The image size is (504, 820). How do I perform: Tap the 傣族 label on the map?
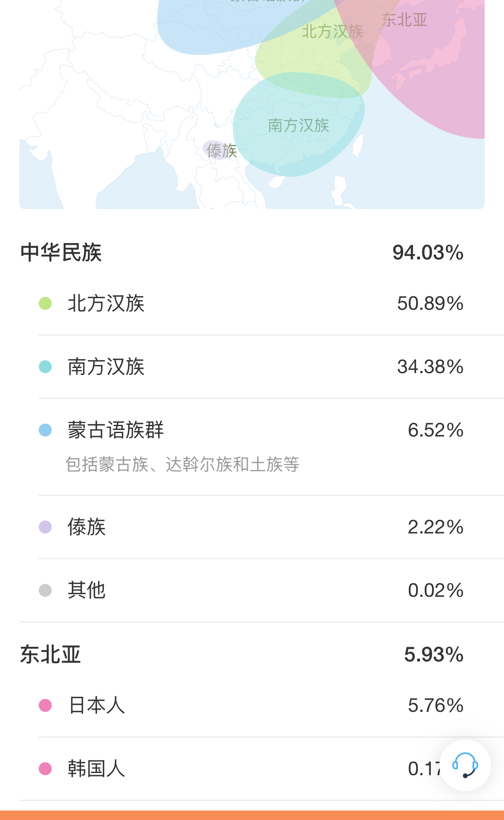pos(221,150)
